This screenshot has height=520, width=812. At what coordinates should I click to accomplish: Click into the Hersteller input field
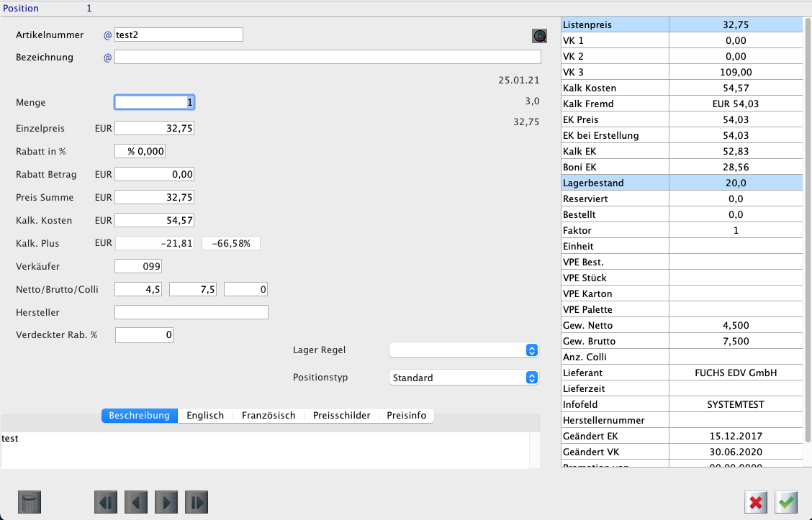tap(191, 312)
